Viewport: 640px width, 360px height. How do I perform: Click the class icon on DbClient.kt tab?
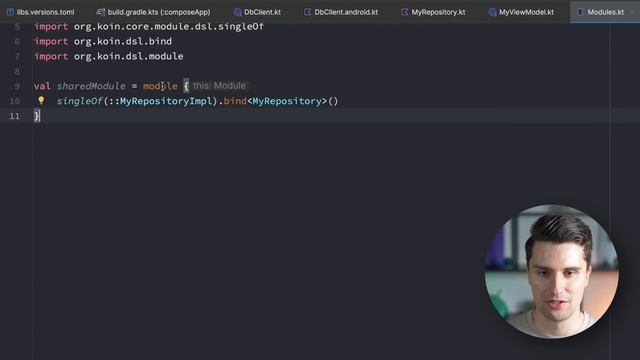[237, 12]
